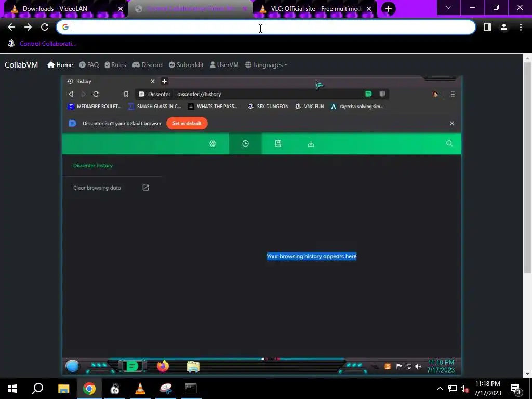Open Dissenter profile avatar

point(435,94)
